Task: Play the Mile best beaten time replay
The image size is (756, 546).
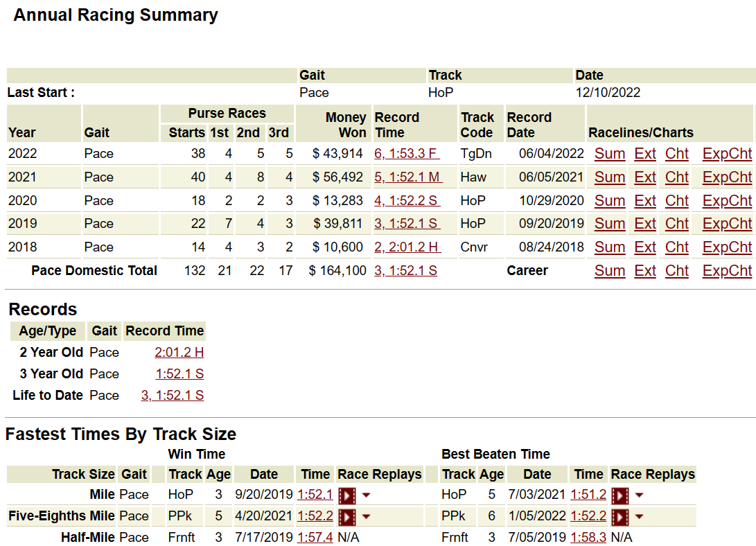Action: click(620, 495)
